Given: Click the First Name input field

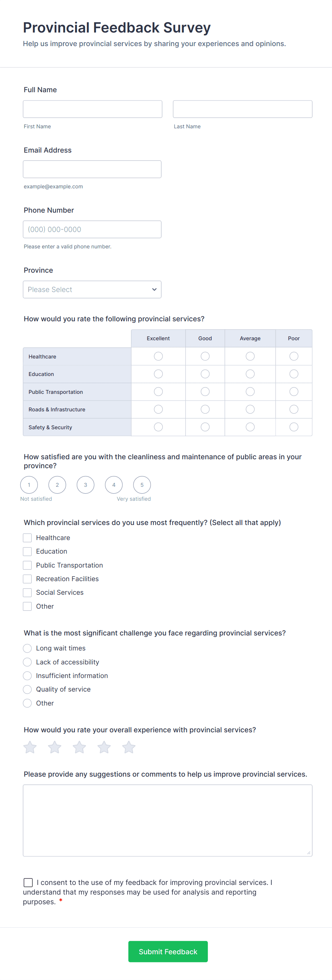Looking at the screenshot, I should point(92,109).
